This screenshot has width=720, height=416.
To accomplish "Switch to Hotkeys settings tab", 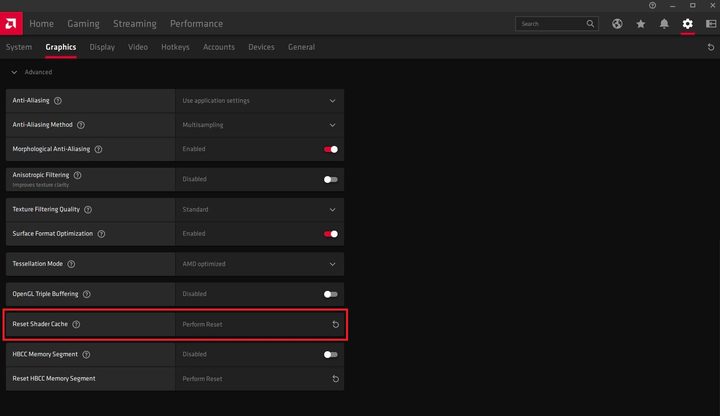I will [175, 47].
